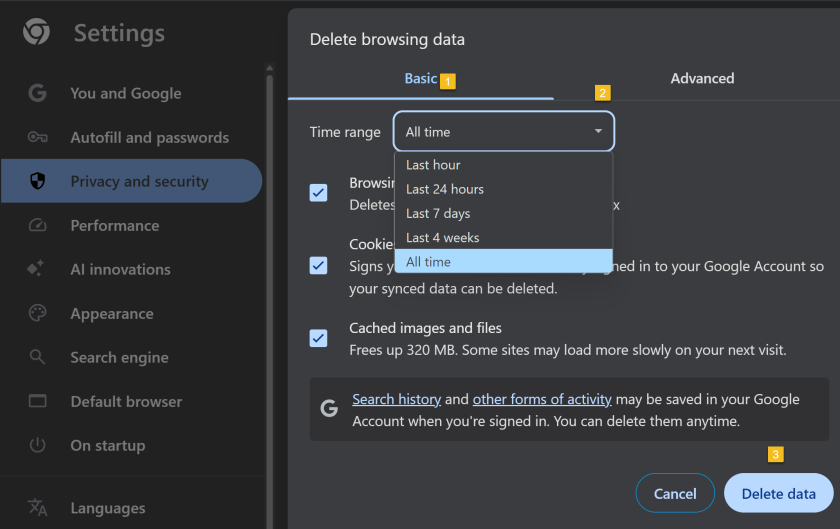Viewport: 840px width, 529px height.
Task: Uncheck the Browsing history checkbox
Action: click(318, 193)
